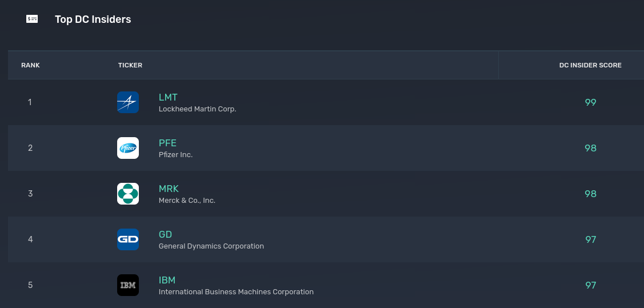644x308 pixels.
Task: Follow the IBM ticker link
Action: (x=167, y=280)
